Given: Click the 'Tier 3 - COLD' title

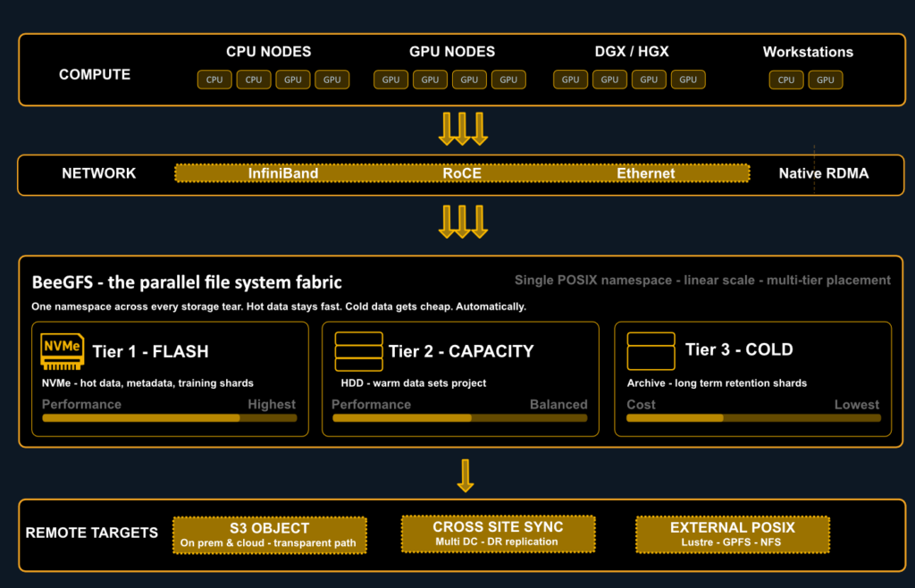Looking at the screenshot, I should tap(739, 349).
